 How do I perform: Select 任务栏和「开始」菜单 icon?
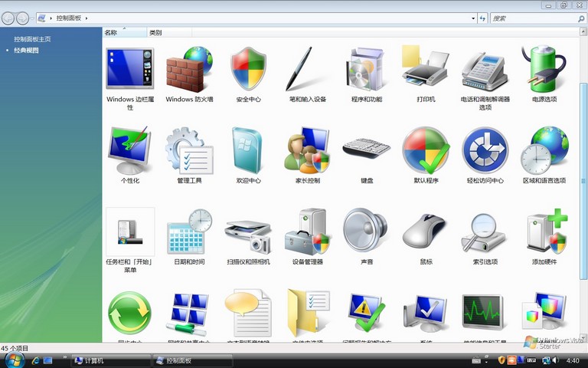(x=130, y=232)
